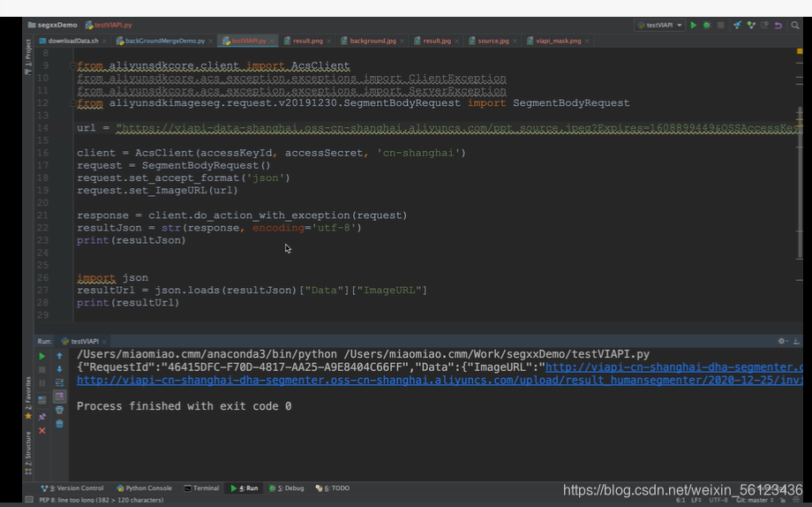Close the testVIAPI.py editor tab
The width and height of the screenshot is (812, 507).
[272, 41]
